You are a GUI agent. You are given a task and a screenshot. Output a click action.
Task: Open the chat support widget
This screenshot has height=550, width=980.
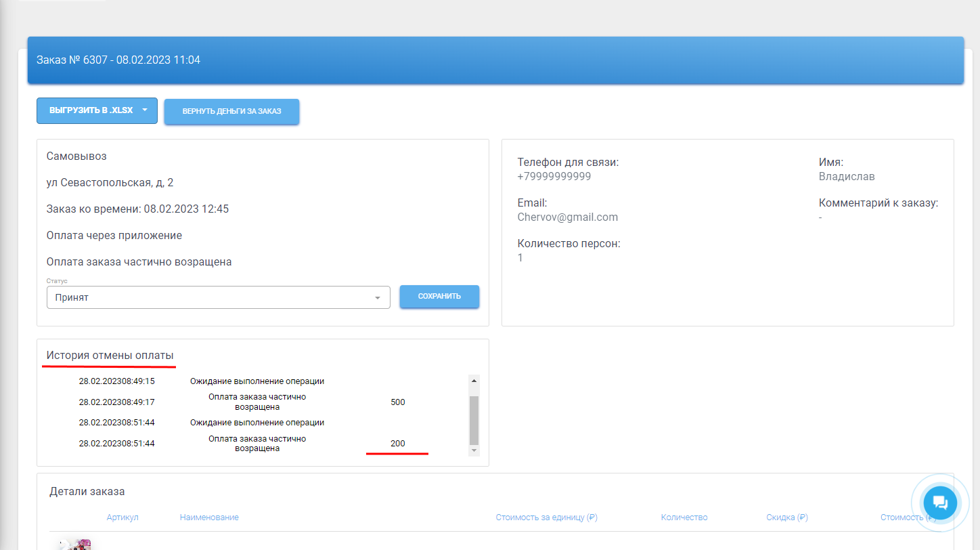(939, 503)
